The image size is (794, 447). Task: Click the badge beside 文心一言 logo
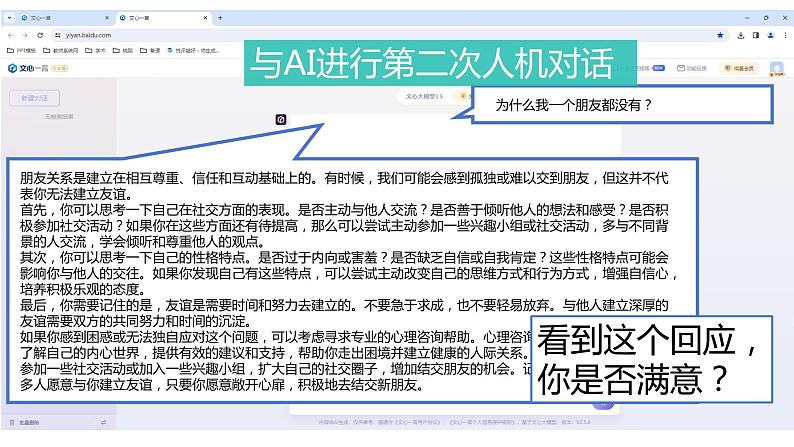click(x=59, y=68)
